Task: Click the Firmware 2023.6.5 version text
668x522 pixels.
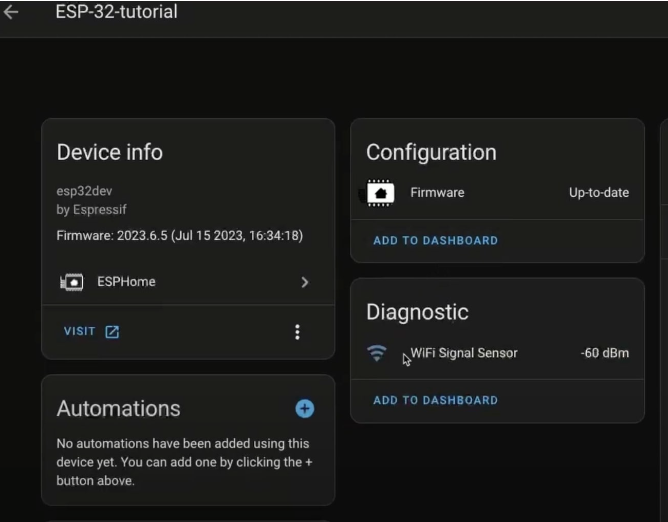Action: pyautogui.click(x=180, y=236)
